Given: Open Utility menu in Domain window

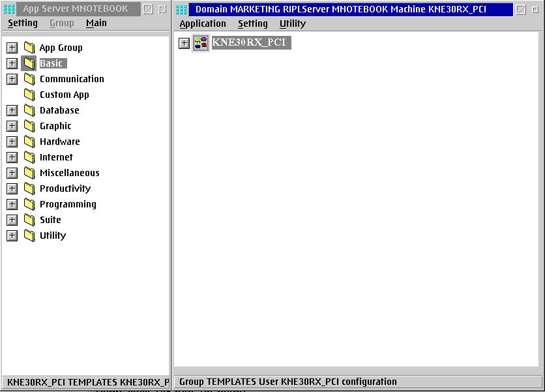Looking at the screenshot, I should click(x=292, y=23).
